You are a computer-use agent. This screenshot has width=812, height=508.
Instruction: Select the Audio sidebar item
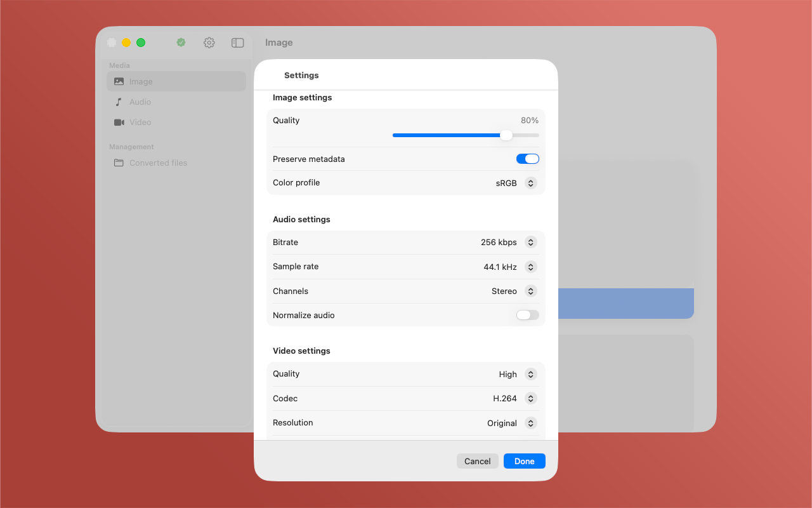(x=176, y=102)
